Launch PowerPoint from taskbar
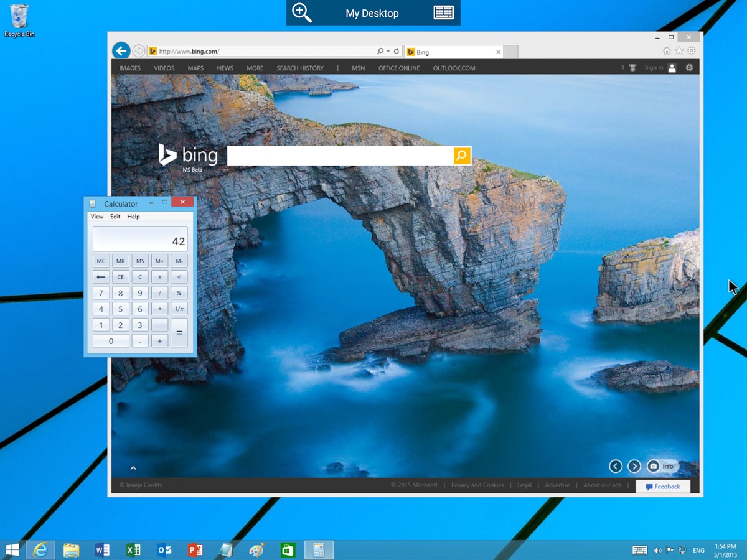Viewport: 747px width, 560px height. pos(195,550)
